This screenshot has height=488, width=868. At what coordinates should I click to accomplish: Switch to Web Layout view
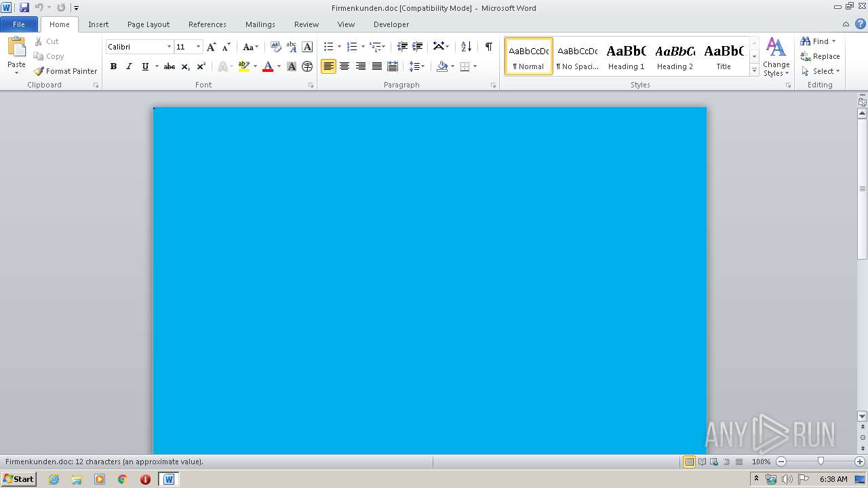(x=713, y=462)
